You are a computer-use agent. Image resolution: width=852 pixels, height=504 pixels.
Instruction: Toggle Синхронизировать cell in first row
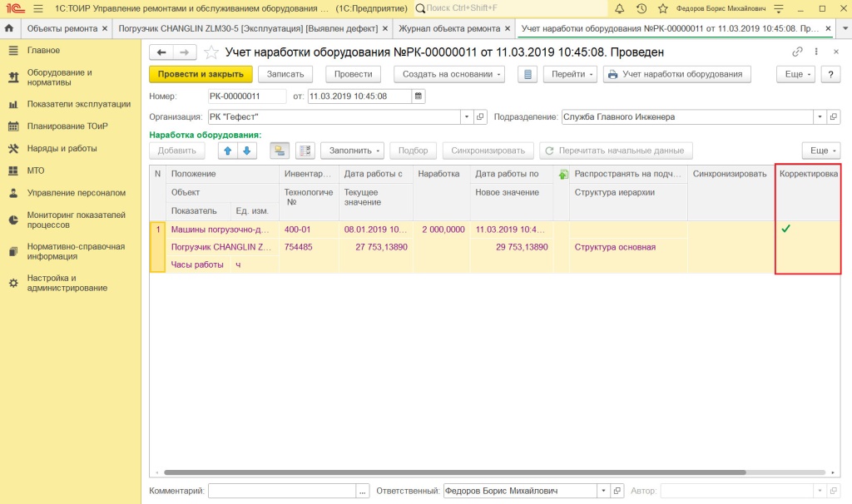731,230
